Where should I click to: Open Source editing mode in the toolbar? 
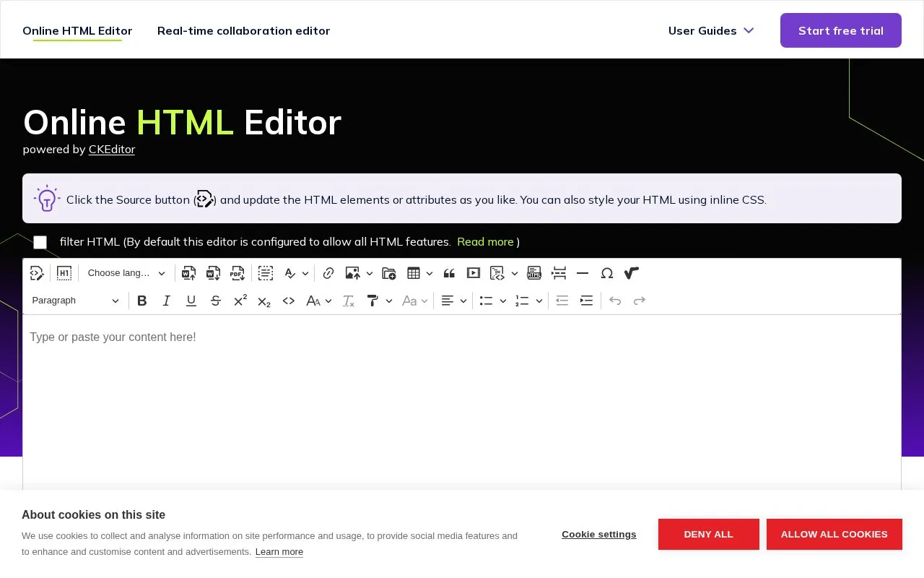tap(37, 273)
